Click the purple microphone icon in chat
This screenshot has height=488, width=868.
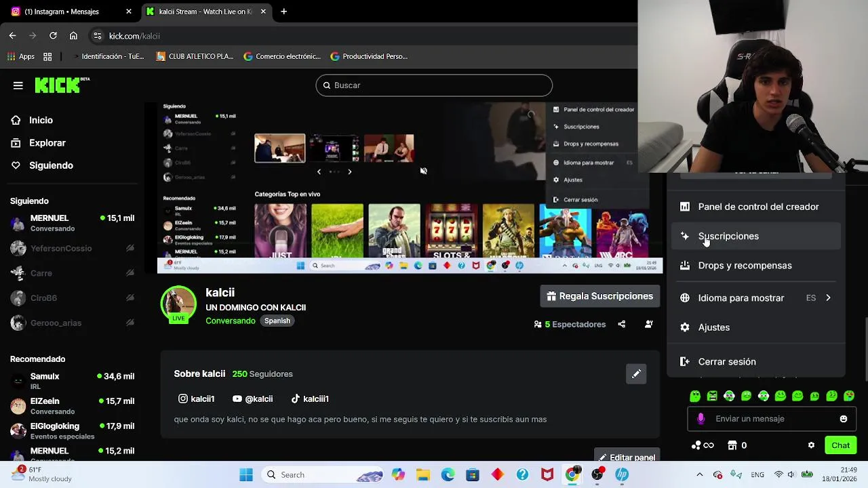[701, 419]
